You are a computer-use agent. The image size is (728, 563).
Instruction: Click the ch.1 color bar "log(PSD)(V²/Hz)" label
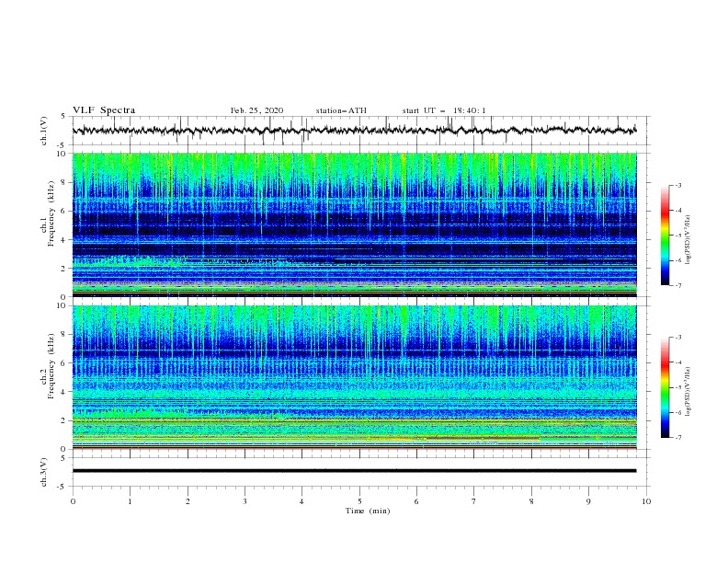pyautogui.click(x=688, y=240)
